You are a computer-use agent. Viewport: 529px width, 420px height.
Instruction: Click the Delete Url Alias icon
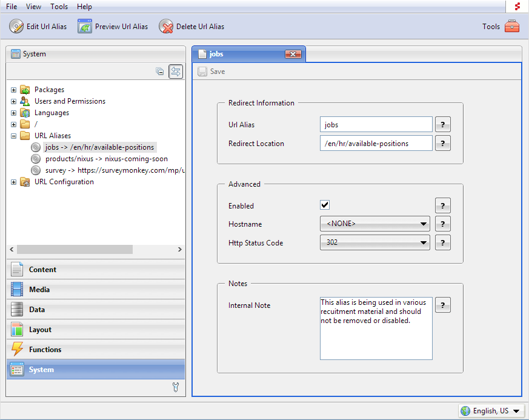point(166,27)
